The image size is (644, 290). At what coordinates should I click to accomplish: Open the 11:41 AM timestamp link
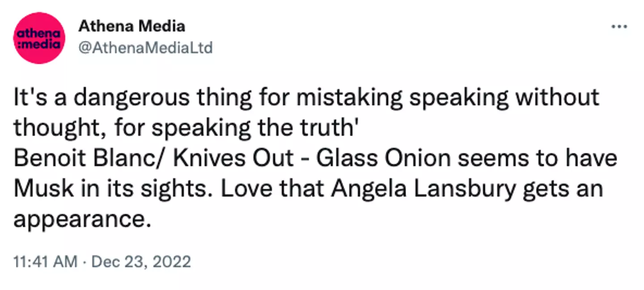coord(45,261)
